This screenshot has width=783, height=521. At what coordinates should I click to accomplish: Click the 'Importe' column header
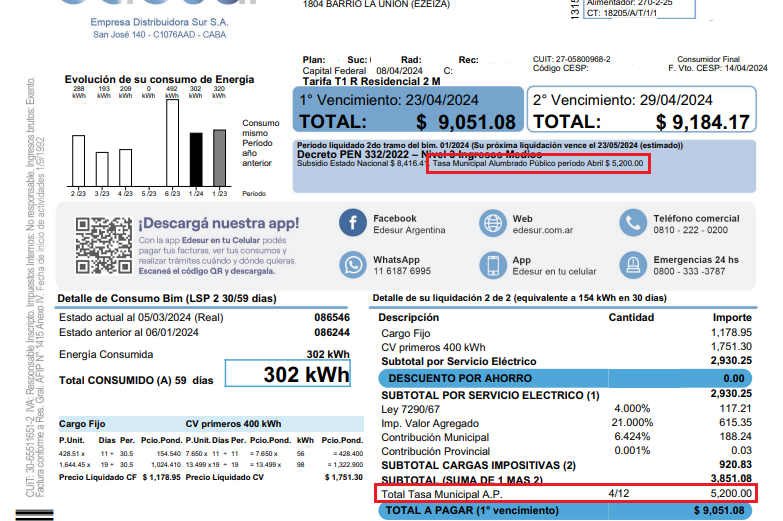732,318
